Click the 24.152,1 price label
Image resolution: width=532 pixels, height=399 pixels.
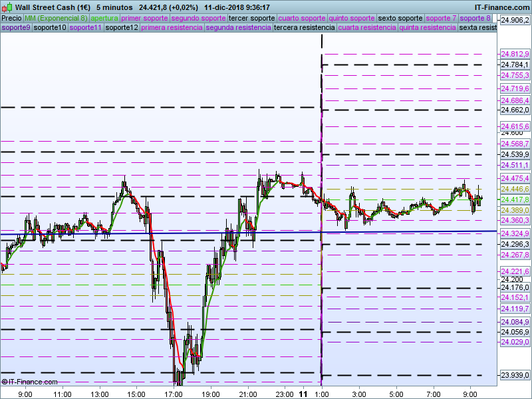(515, 297)
